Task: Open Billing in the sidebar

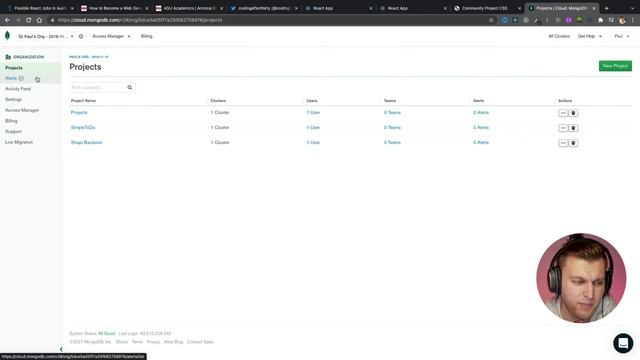Action: (x=11, y=121)
